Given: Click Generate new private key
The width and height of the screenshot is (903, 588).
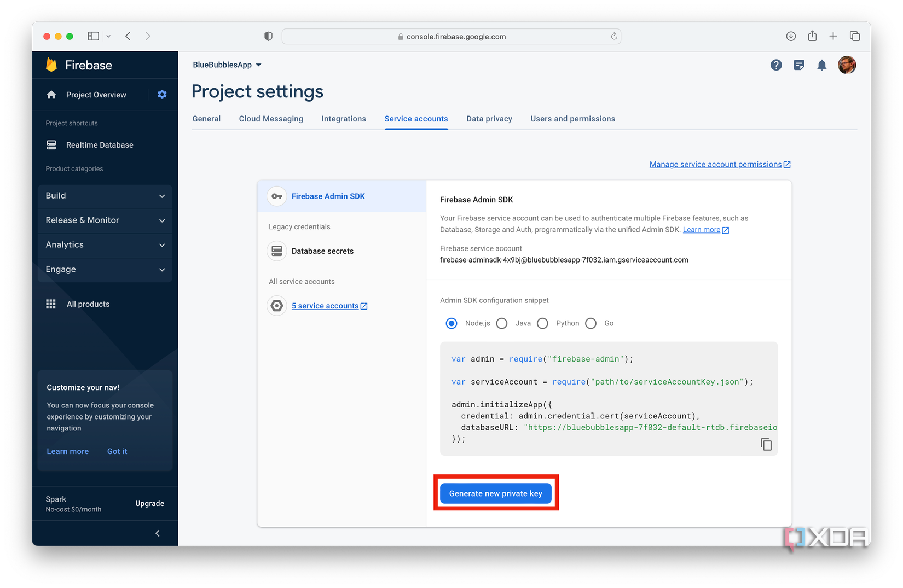Looking at the screenshot, I should pyautogui.click(x=496, y=493).
